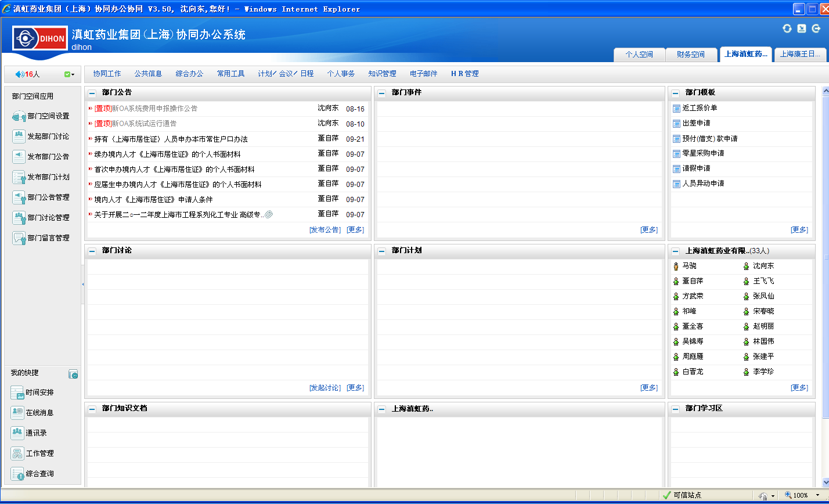This screenshot has height=504, width=829.
Task: Open the 公共信息 menu
Action: tap(148, 74)
